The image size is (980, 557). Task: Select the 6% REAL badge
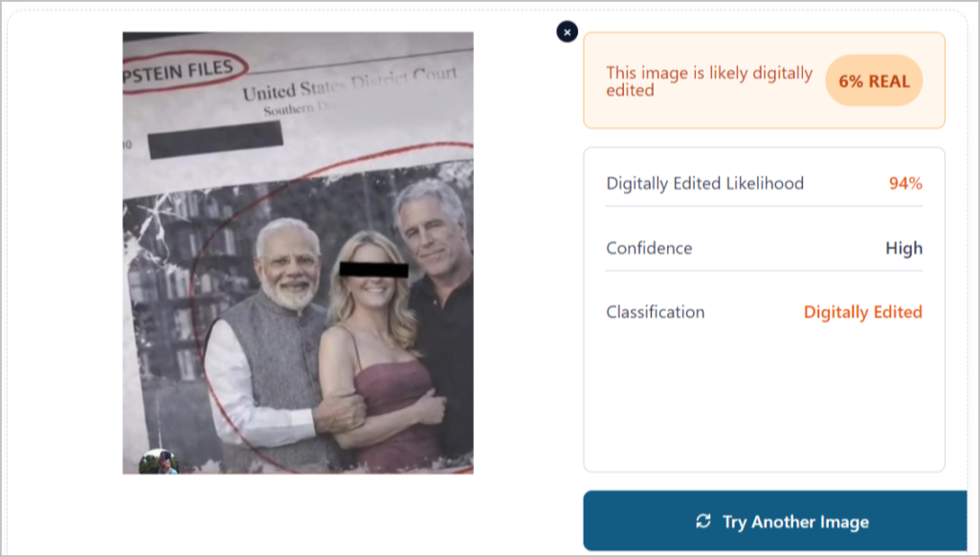(x=874, y=80)
